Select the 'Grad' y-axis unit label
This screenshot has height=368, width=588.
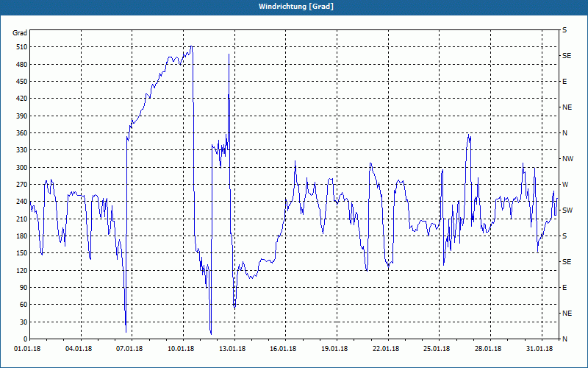coord(20,33)
